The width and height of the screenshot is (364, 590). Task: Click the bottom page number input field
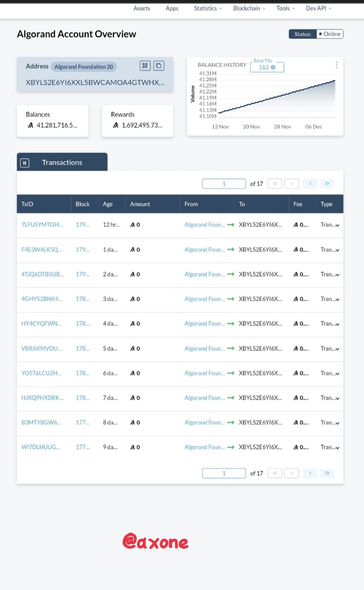coord(224,473)
